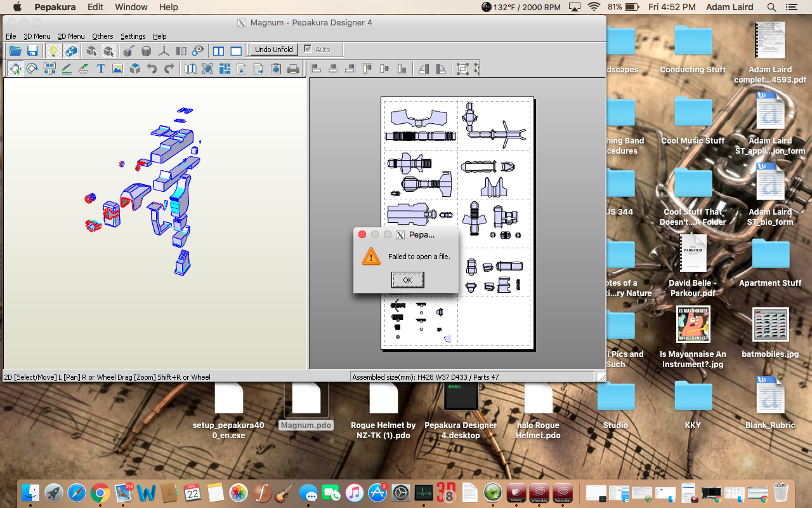Image resolution: width=812 pixels, height=508 pixels.
Task: Open the 2D Menu
Action: [71, 36]
